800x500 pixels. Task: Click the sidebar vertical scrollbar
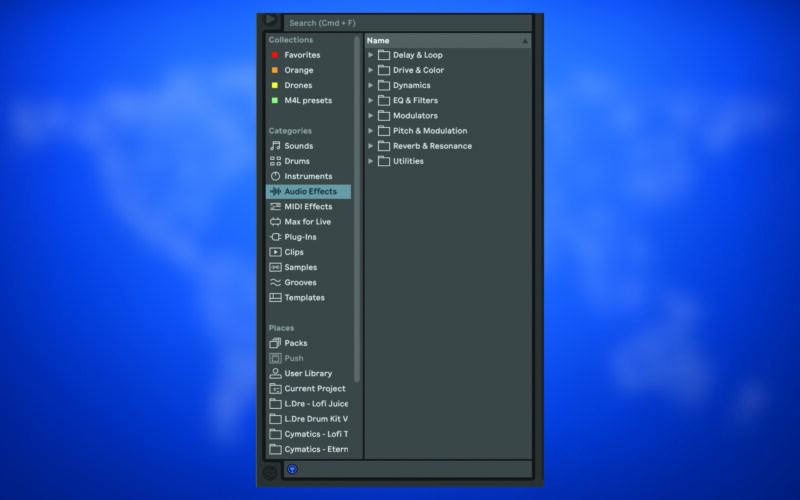[x=357, y=208]
